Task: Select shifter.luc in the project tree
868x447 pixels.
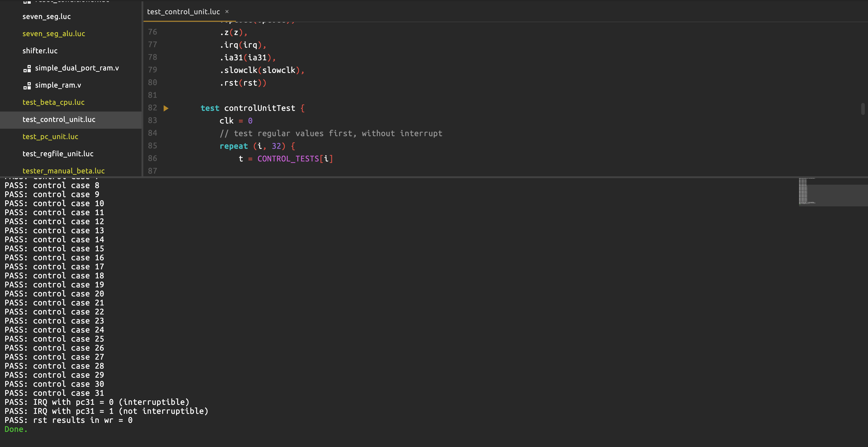Action: point(40,51)
